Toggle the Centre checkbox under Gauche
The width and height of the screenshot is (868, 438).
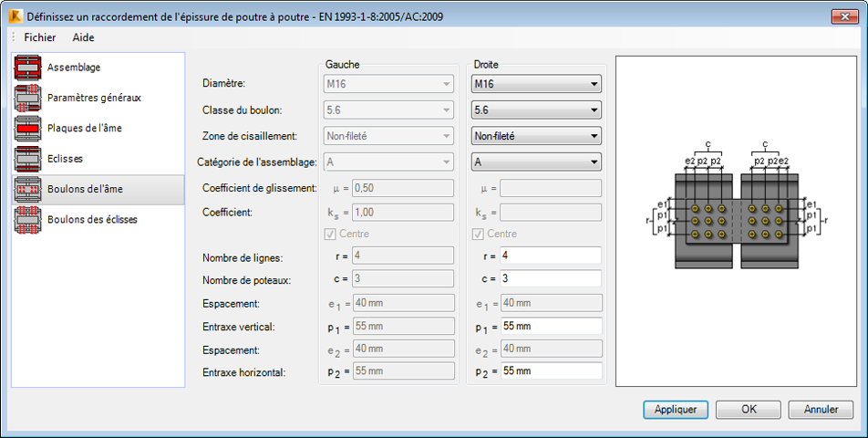pos(330,235)
